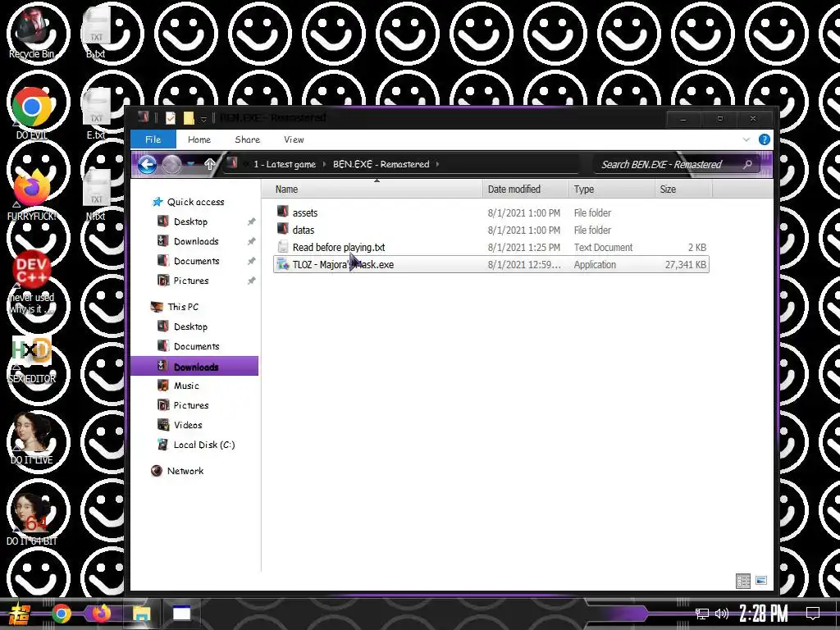Viewport: 840px width, 630px height.
Task: Sort by the Size column header
Action: [683, 189]
